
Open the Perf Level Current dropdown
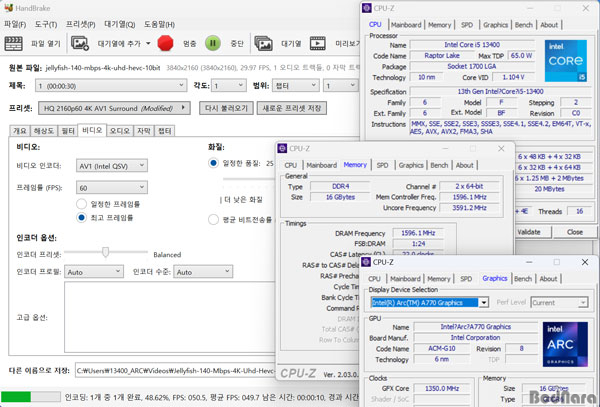(559, 303)
